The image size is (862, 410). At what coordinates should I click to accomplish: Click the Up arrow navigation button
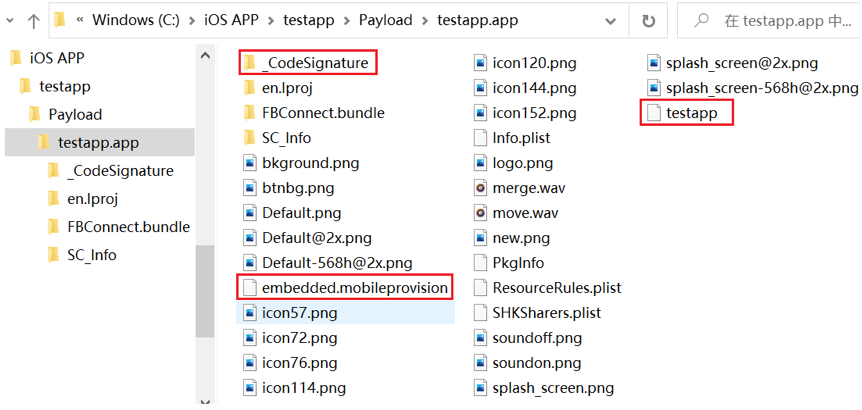tap(34, 21)
